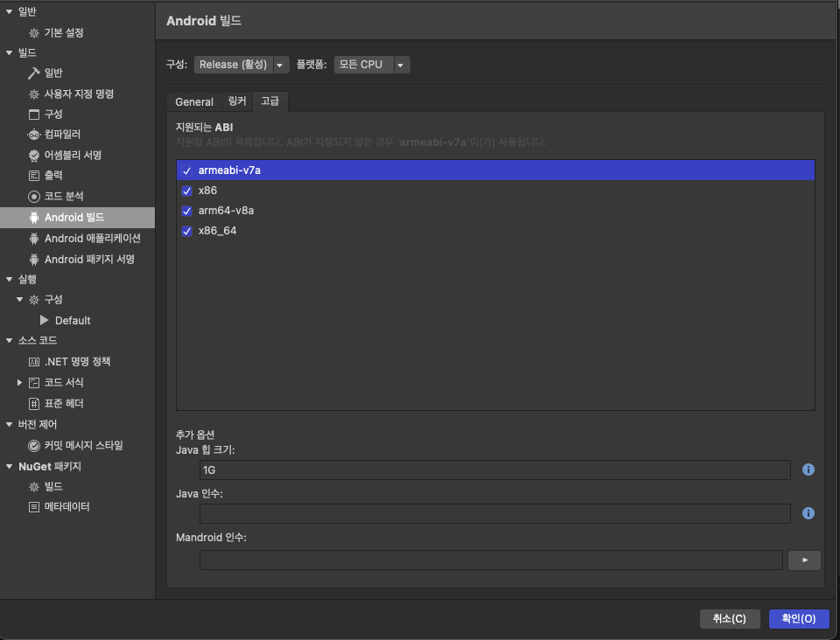Switch to the 링커 tab

[237, 101]
